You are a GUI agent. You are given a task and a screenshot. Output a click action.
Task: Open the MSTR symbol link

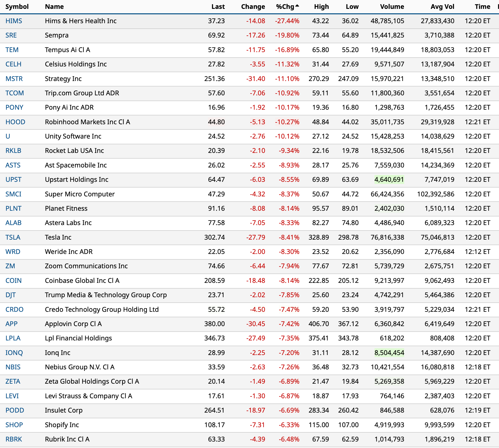(x=14, y=79)
